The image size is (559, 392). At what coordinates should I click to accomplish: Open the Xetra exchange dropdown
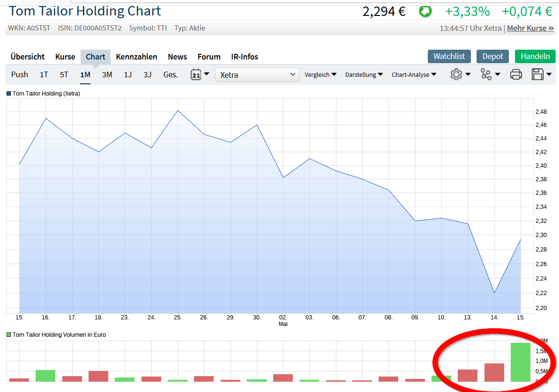tap(257, 74)
